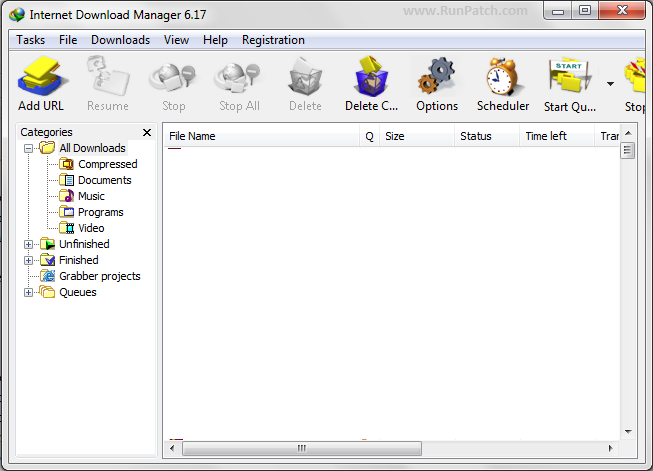
Task: Open Options via the gears icon
Action: 436,77
